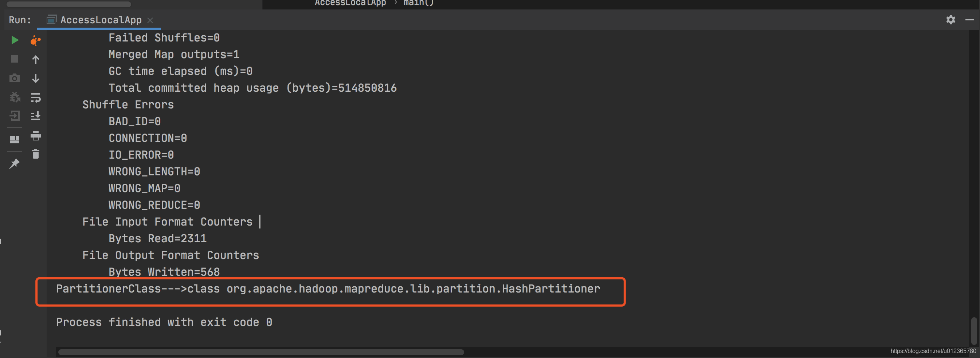Click 'Total committed heap usage' line

tap(252, 88)
